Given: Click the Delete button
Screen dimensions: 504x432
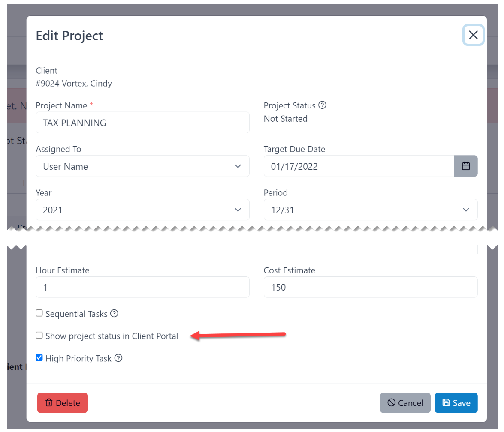Looking at the screenshot, I should 62,403.
